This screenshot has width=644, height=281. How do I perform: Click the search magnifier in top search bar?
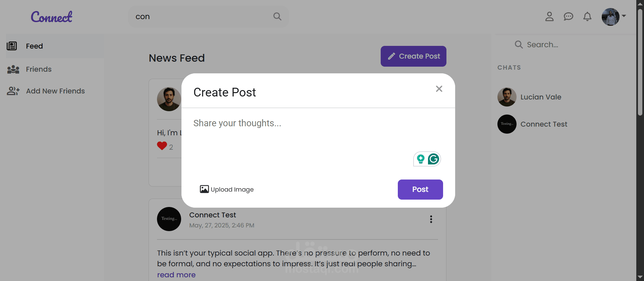coord(277,16)
